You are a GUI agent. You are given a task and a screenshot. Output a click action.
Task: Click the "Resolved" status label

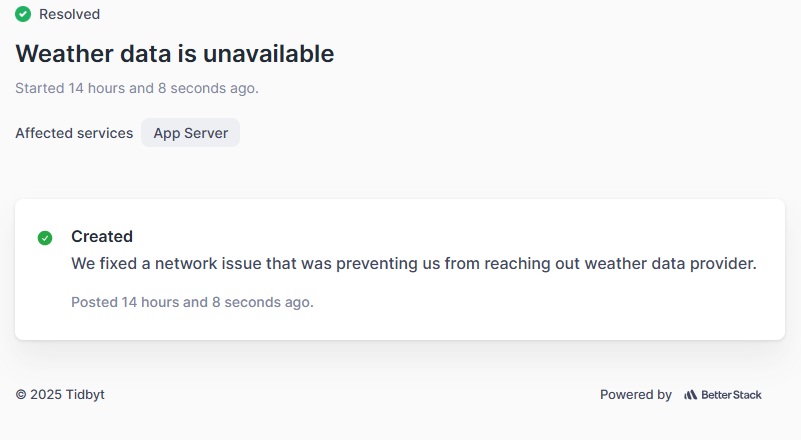[69, 14]
